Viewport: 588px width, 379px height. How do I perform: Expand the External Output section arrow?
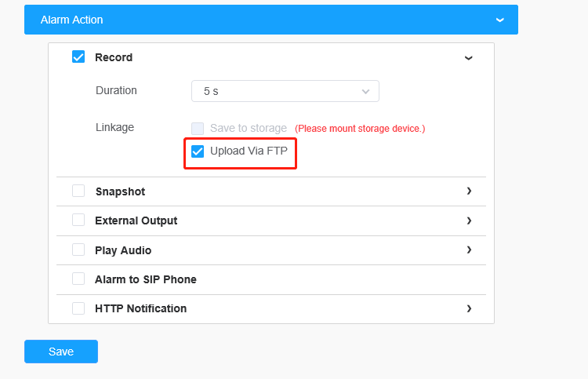pyautogui.click(x=469, y=220)
